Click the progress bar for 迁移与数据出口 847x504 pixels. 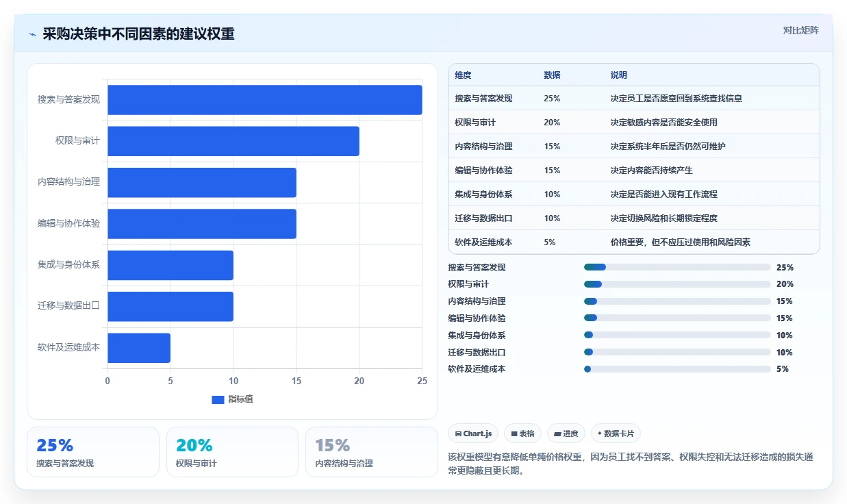coord(677,352)
